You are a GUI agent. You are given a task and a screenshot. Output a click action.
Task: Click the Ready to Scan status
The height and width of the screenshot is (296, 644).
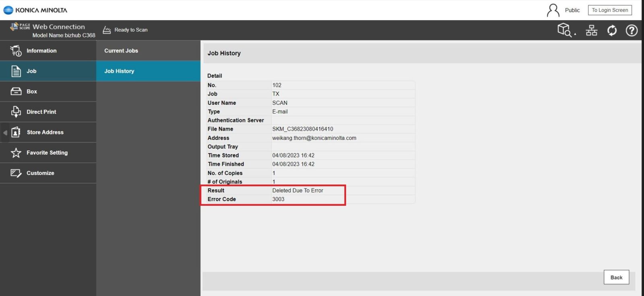click(126, 30)
